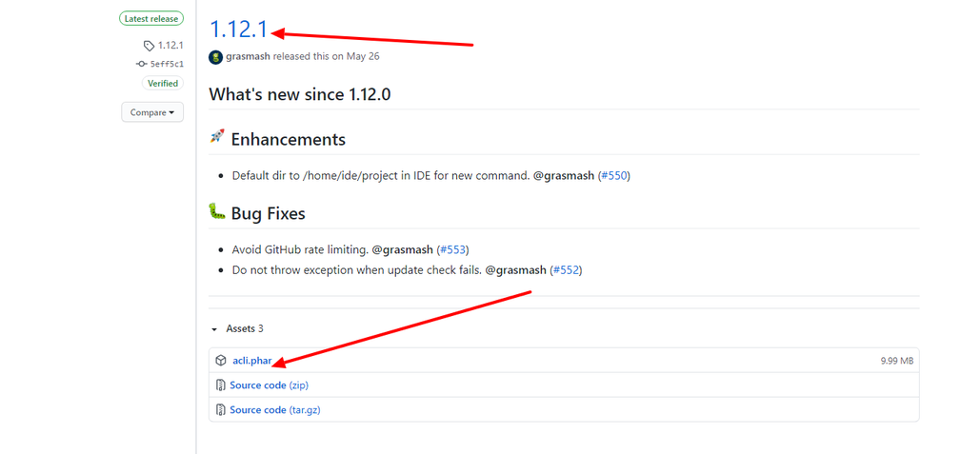Download the acli.phar asset
Screen dimensions: 980x454
252,361
